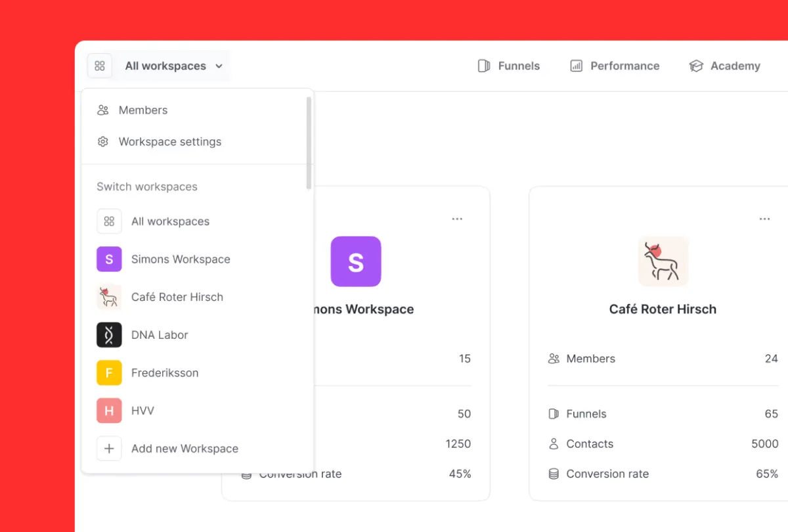Open the Simons Workspace card options menu

457,219
